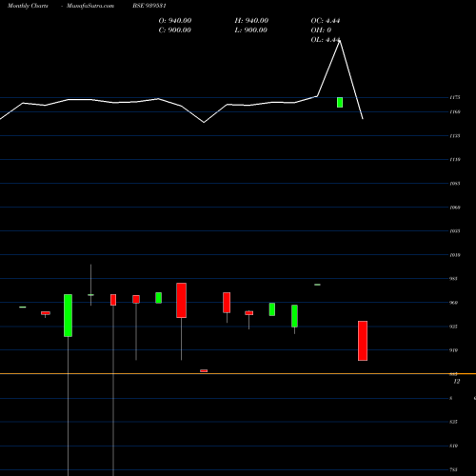Screen dimensions: 476x476
Task: Click the 960 price axis label
Action: click(454, 303)
